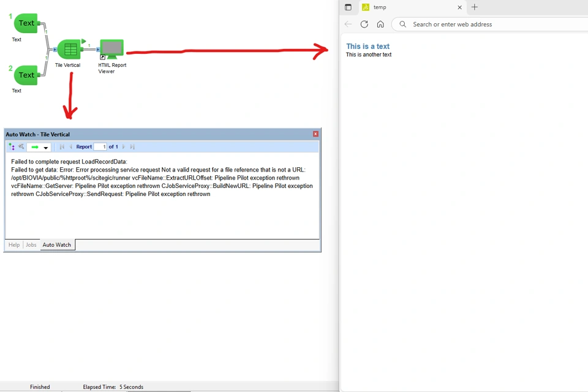588x392 pixels.
Task: Open a new browser tab
Action: pos(475,7)
